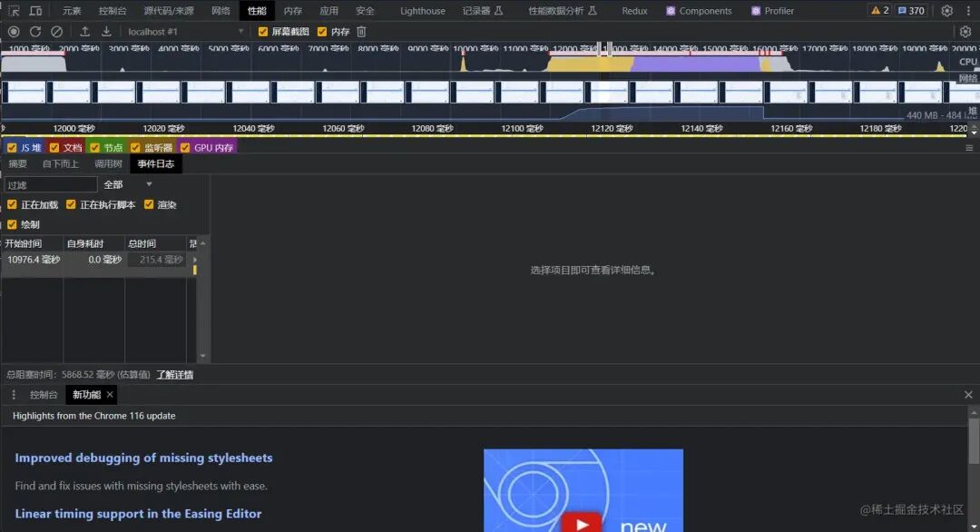The image size is (980, 532).
Task: Toggle the 内存 checkbox in the toolbar
Action: 322,31
